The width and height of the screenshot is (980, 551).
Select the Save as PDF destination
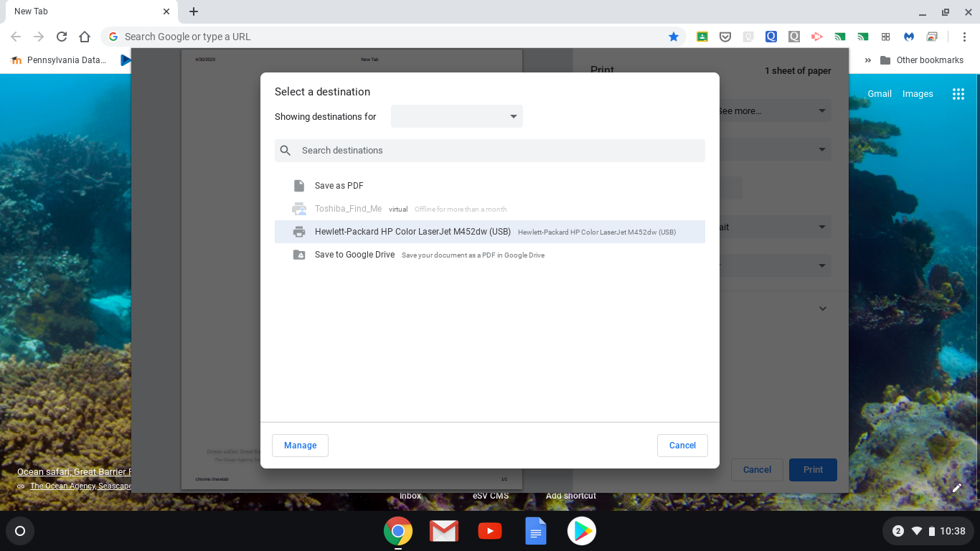pyautogui.click(x=490, y=186)
